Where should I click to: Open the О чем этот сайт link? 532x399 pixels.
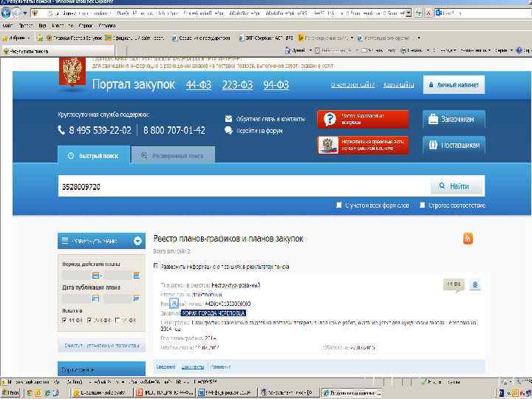353,85
